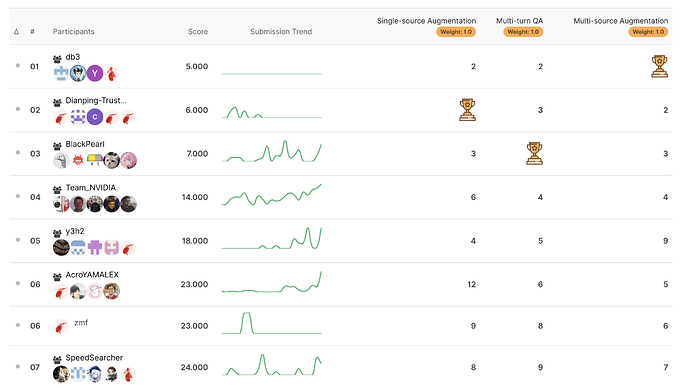
Task: Click the y3h2 submission trend sparkline
Action: (x=272, y=238)
